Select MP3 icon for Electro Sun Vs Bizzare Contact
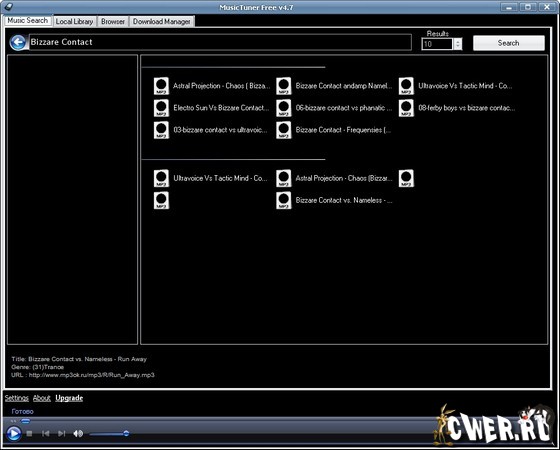Viewport: 560px width, 450px height. click(x=161, y=108)
